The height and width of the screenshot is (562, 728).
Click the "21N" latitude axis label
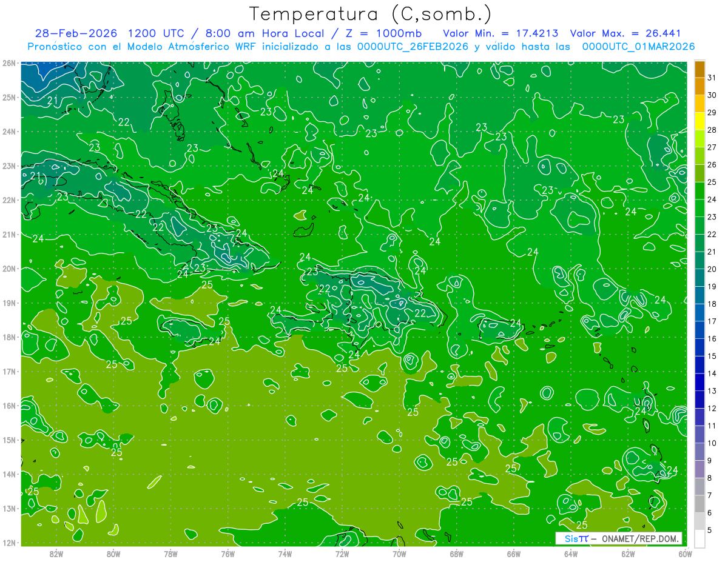pos(9,235)
